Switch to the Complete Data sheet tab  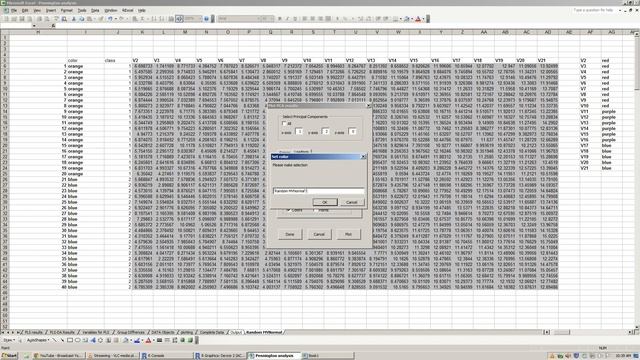point(212,332)
